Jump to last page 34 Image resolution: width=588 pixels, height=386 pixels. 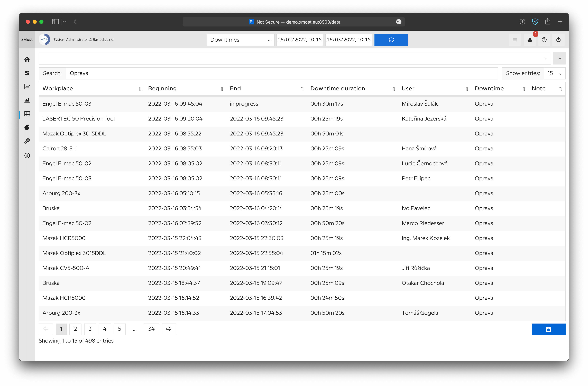151,329
